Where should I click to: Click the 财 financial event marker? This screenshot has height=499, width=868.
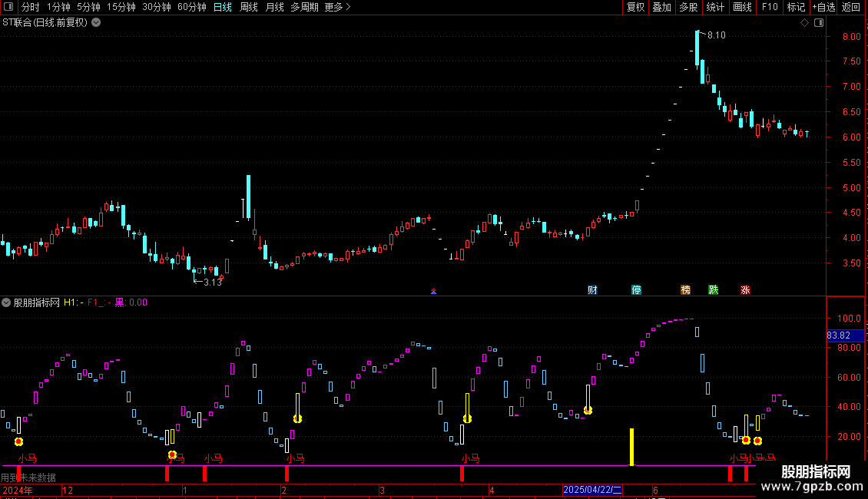click(592, 290)
